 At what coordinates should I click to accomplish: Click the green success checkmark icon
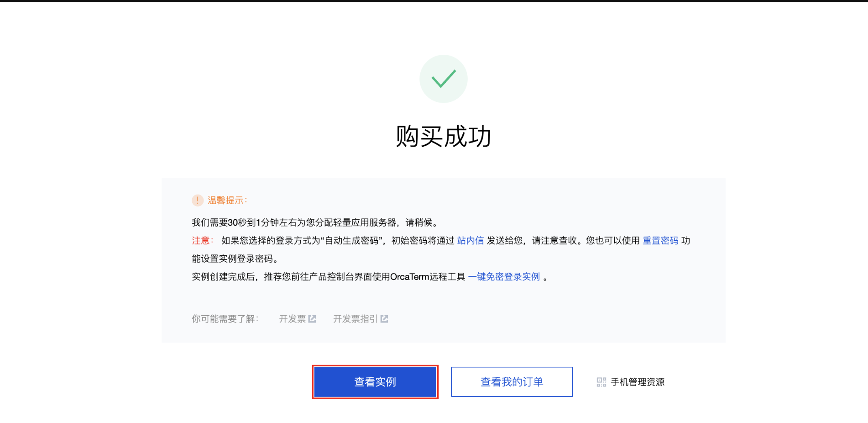click(x=443, y=79)
